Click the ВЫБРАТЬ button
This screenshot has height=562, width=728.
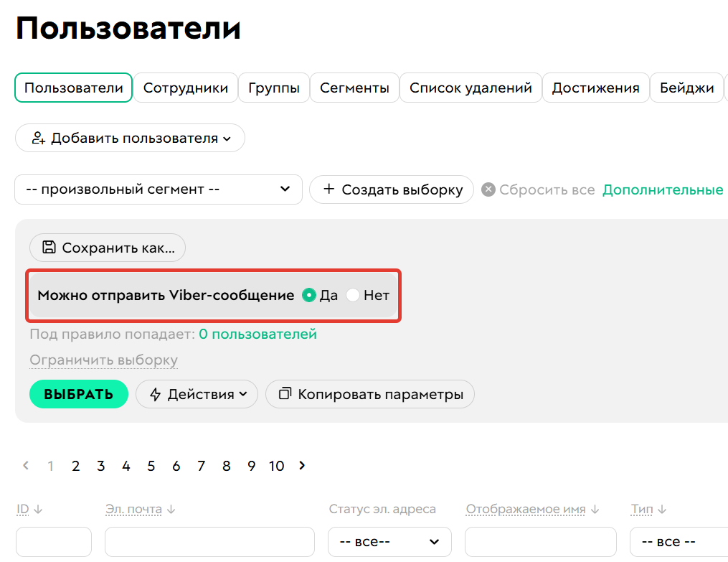click(x=79, y=394)
